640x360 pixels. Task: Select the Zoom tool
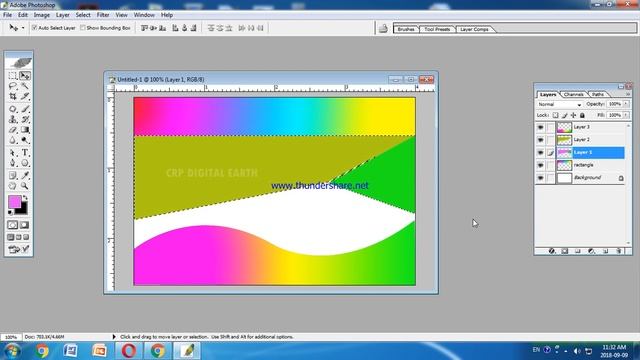click(25, 186)
